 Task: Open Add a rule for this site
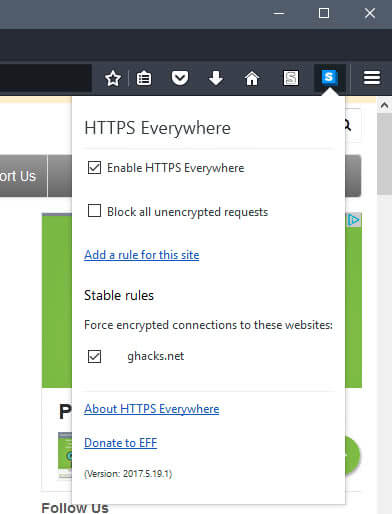(x=142, y=255)
